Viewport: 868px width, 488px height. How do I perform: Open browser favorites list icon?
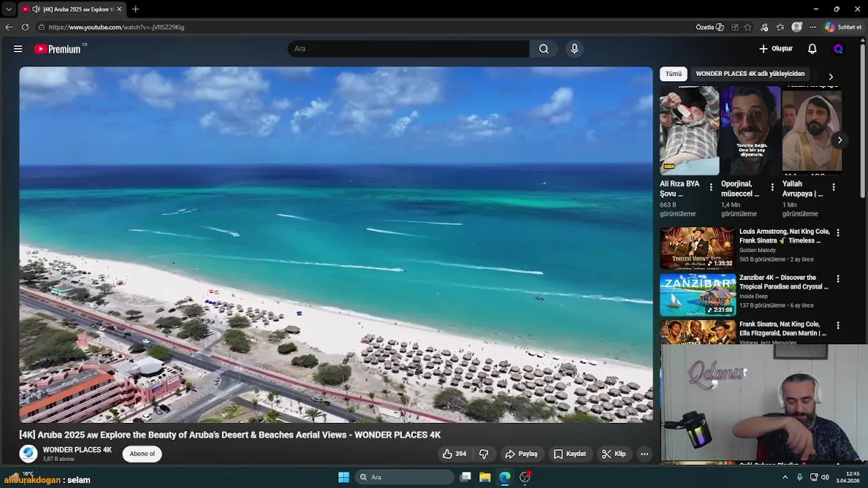pyautogui.click(x=781, y=27)
